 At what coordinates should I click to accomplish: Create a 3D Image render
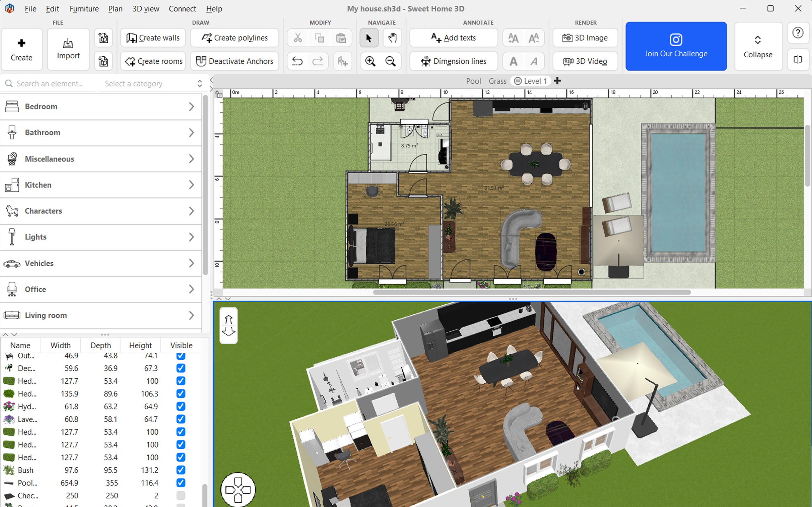(x=585, y=38)
